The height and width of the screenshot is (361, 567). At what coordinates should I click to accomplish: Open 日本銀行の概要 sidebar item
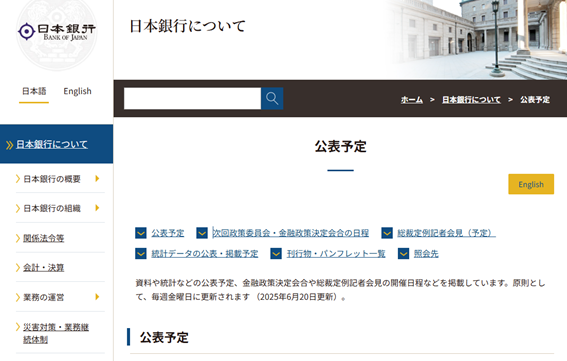pyautogui.click(x=52, y=179)
